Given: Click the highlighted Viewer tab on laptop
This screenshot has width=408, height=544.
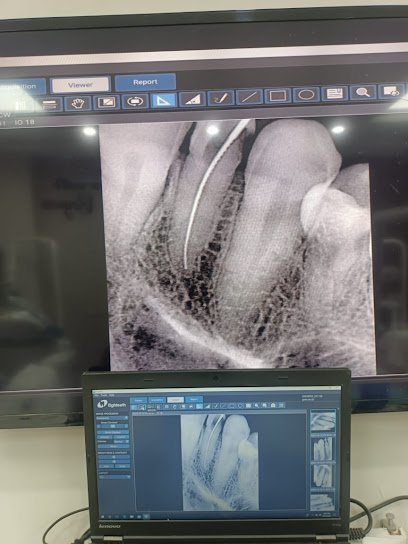Looking at the screenshot, I should 175,400.
